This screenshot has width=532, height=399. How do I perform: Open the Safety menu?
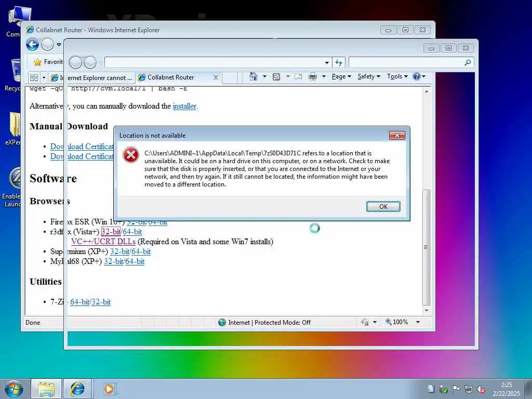(x=369, y=76)
